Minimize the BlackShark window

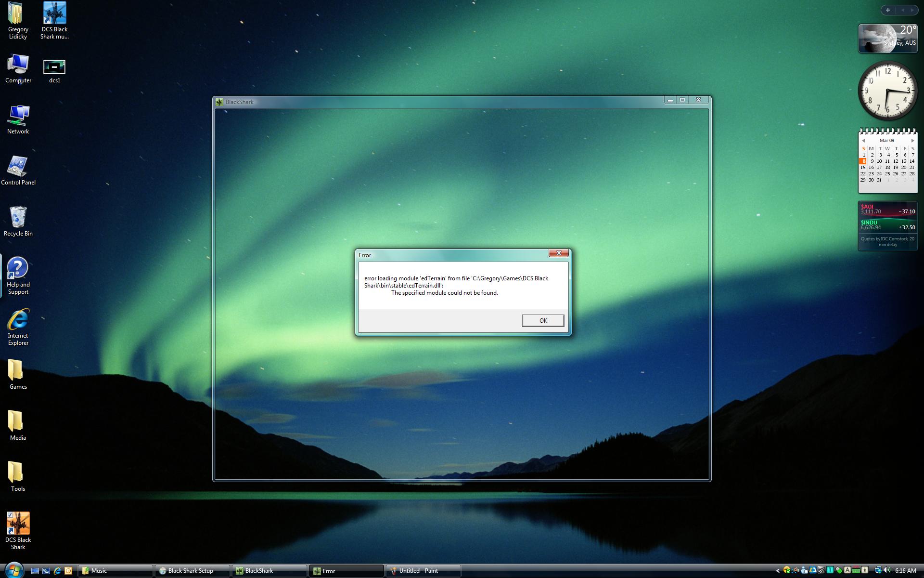coord(670,100)
